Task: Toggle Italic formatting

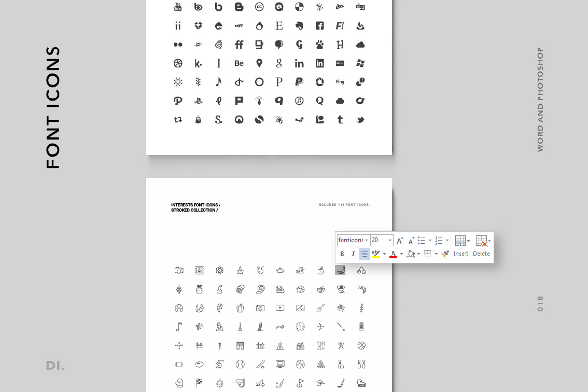Action: coord(353,254)
